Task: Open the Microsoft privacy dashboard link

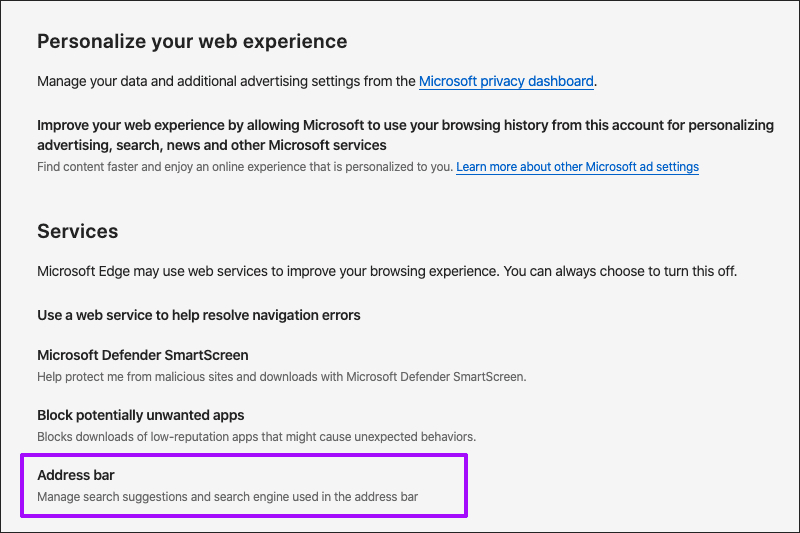Action: (x=506, y=81)
